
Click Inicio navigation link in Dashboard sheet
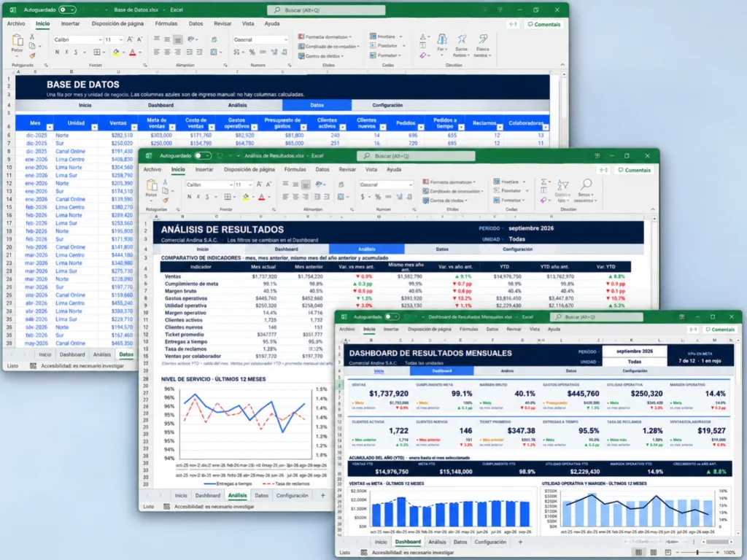(x=379, y=371)
